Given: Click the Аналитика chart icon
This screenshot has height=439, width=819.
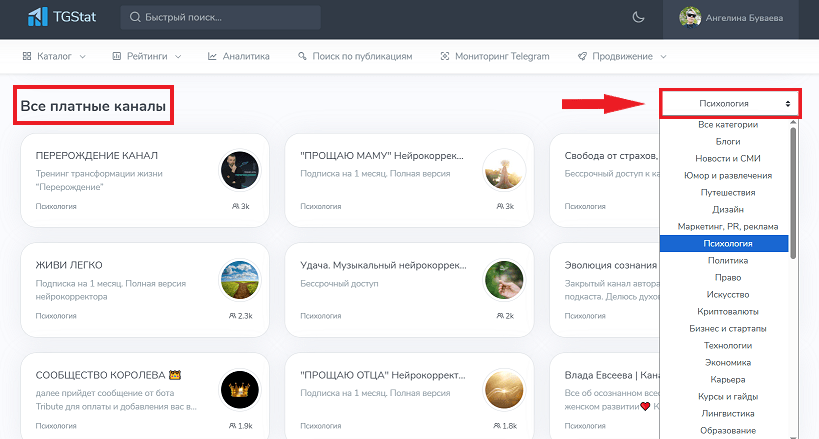Looking at the screenshot, I should click(x=212, y=56).
